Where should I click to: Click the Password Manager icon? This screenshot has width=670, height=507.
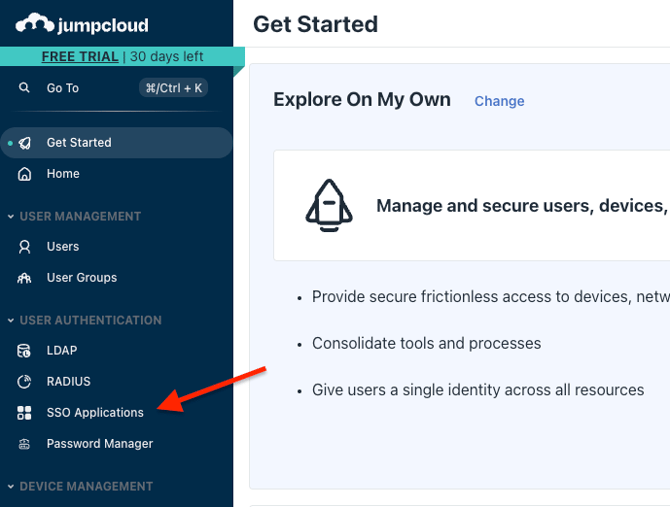[24, 444]
